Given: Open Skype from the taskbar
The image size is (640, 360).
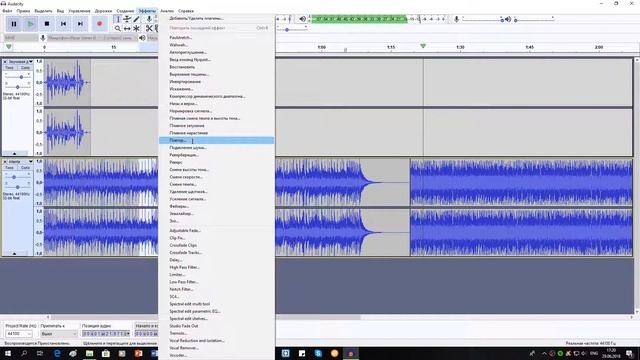Looking at the screenshot, I should (318, 353).
